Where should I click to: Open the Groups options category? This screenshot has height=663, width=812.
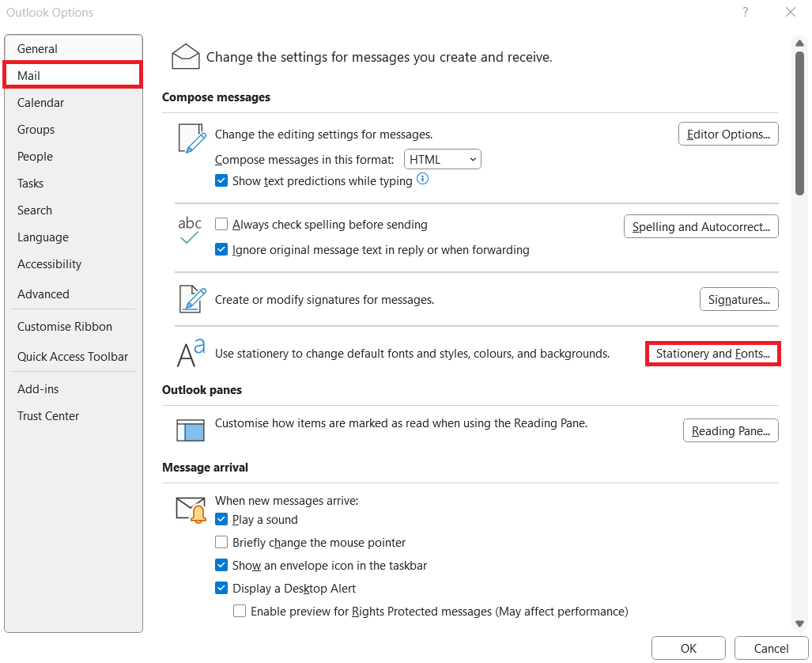(73, 130)
